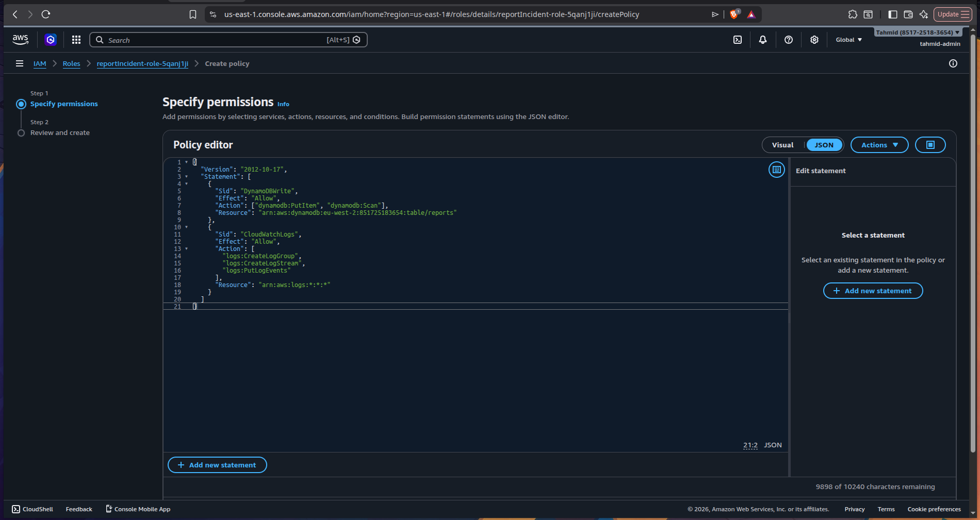
Task: Click the browser address bar URL
Action: 432,14
